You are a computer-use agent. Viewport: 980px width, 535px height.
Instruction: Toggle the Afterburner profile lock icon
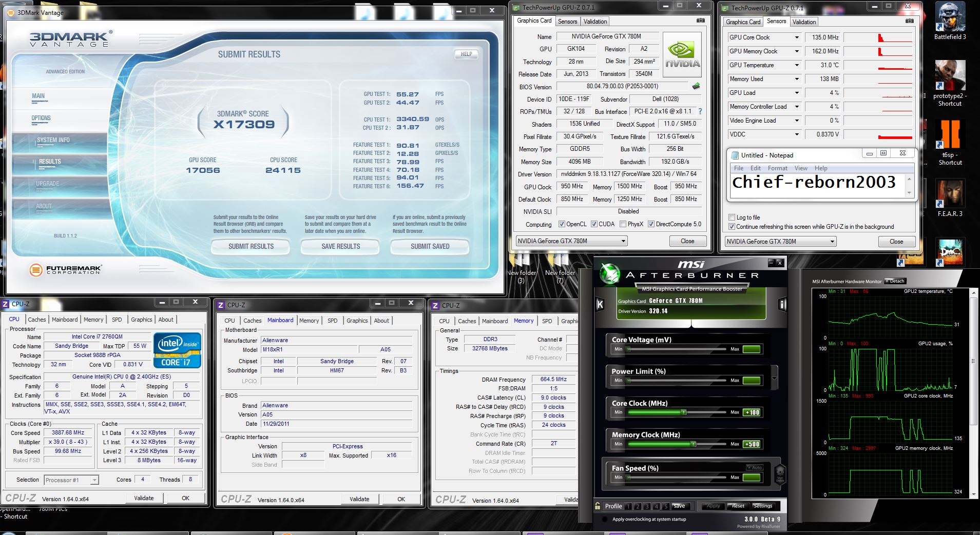tap(598, 506)
